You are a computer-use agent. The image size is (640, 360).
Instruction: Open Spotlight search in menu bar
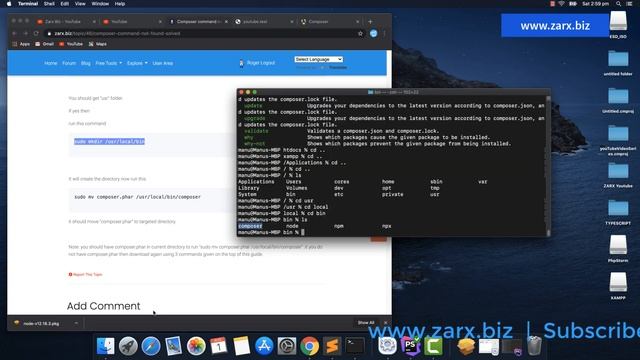pyautogui.click(x=618, y=4)
